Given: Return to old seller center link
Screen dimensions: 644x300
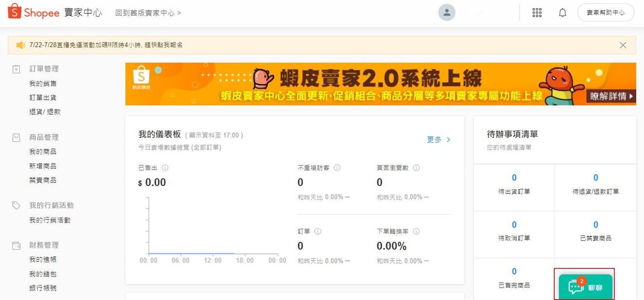Looking at the screenshot, I should (x=148, y=13).
